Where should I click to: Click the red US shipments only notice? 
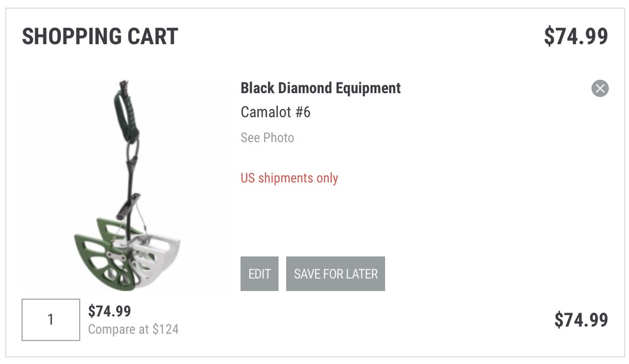(x=289, y=178)
